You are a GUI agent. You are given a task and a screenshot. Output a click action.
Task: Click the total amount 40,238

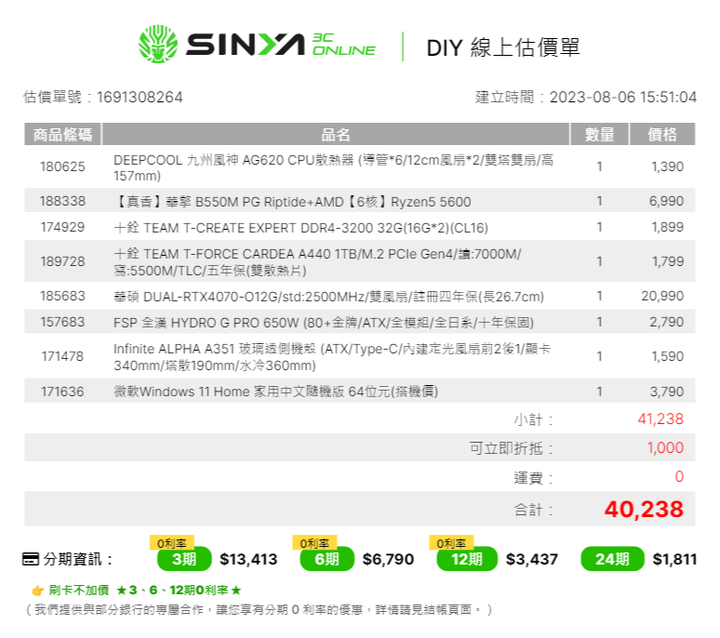[644, 509]
